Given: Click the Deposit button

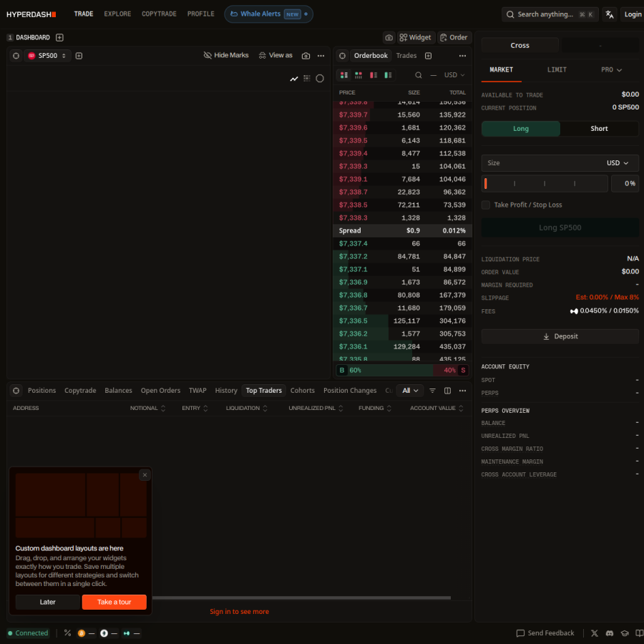Looking at the screenshot, I should click(x=560, y=336).
